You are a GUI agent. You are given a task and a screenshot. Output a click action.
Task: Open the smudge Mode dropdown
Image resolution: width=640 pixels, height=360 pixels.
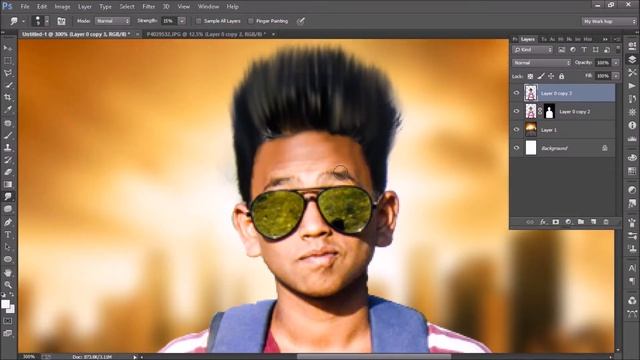point(112,21)
